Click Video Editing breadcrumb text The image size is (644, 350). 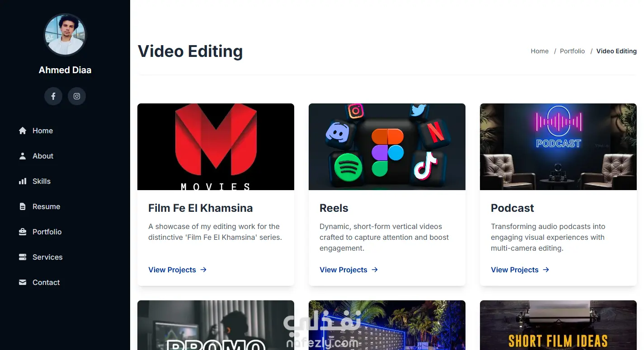(x=616, y=51)
